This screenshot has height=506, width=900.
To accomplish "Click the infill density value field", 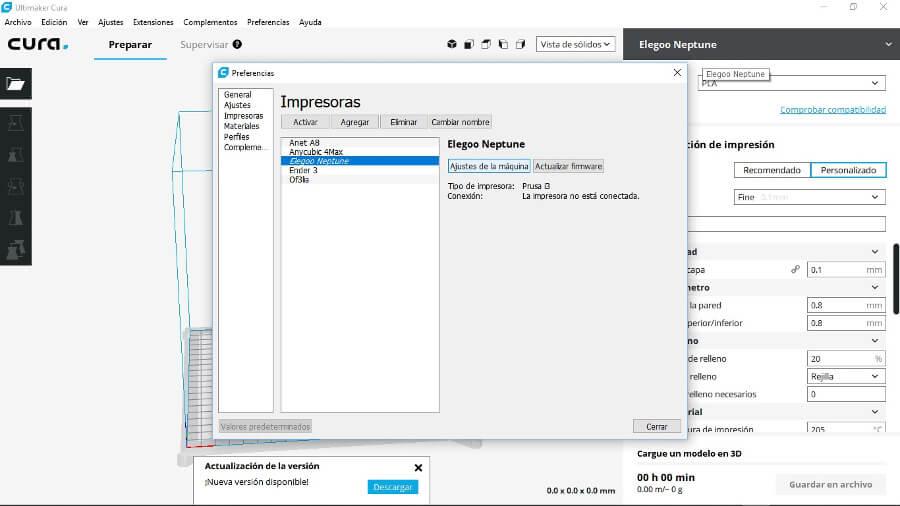I will (x=838, y=358).
